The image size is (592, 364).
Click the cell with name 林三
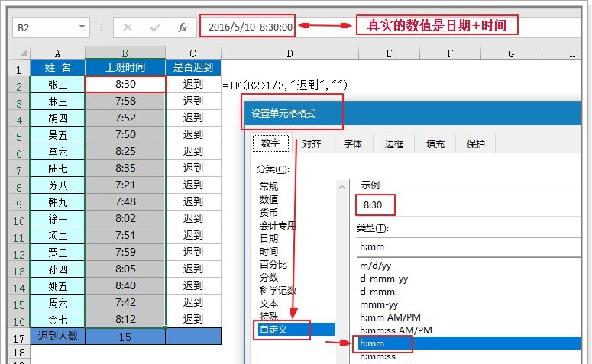coord(57,101)
